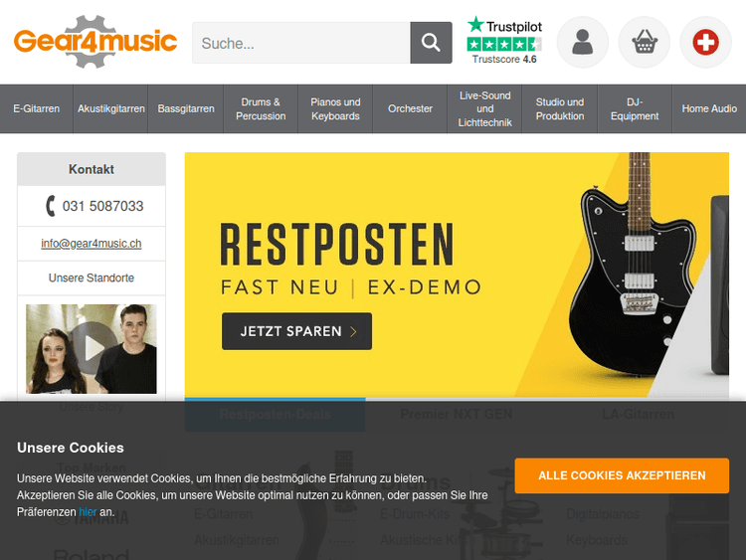
Task: Open the E-Gitarren menu
Action: [x=37, y=109]
